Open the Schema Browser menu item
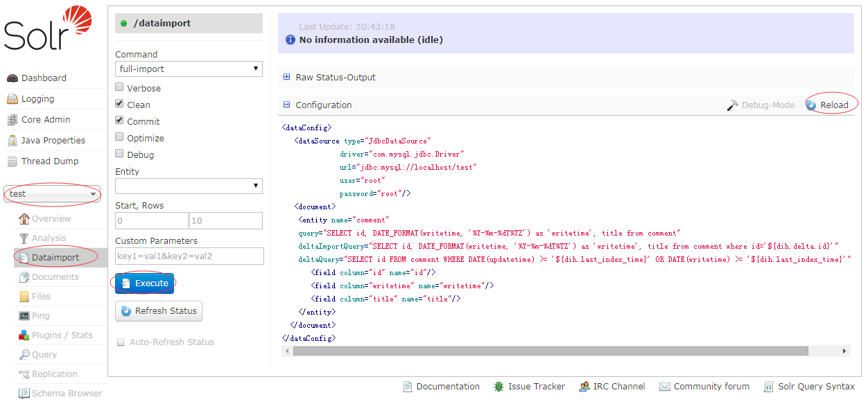The height and width of the screenshot is (404, 868). 67,394
